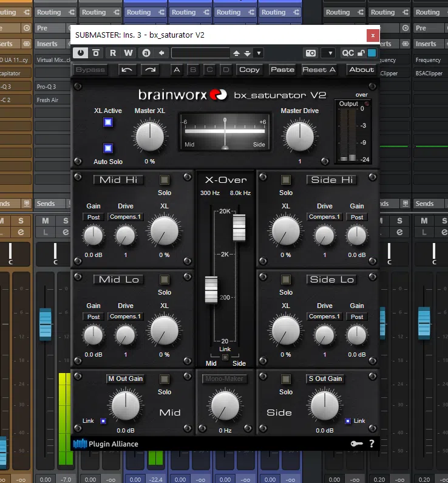The width and height of the screenshot is (448, 483).
Task: Toggle the Auto Solo switch
Action: pos(108,148)
